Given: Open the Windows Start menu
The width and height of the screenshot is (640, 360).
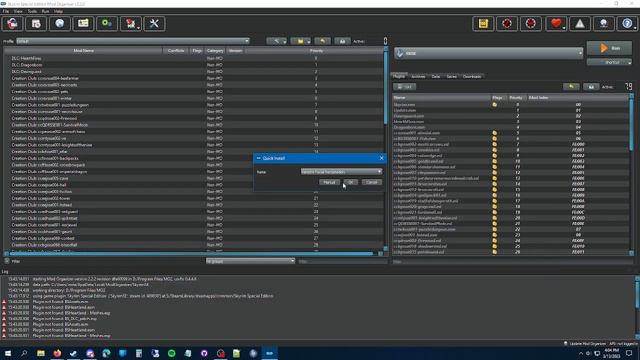Looking at the screenshot, I should click(x=8, y=353).
